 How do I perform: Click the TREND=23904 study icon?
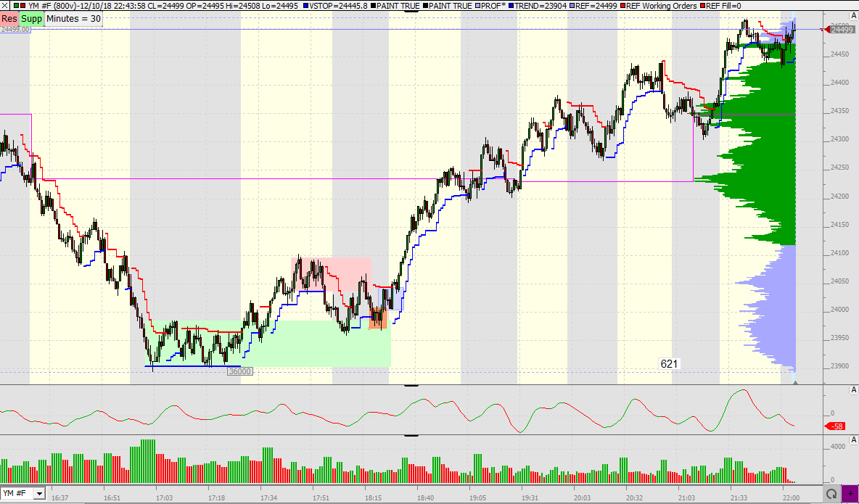[x=509, y=6]
